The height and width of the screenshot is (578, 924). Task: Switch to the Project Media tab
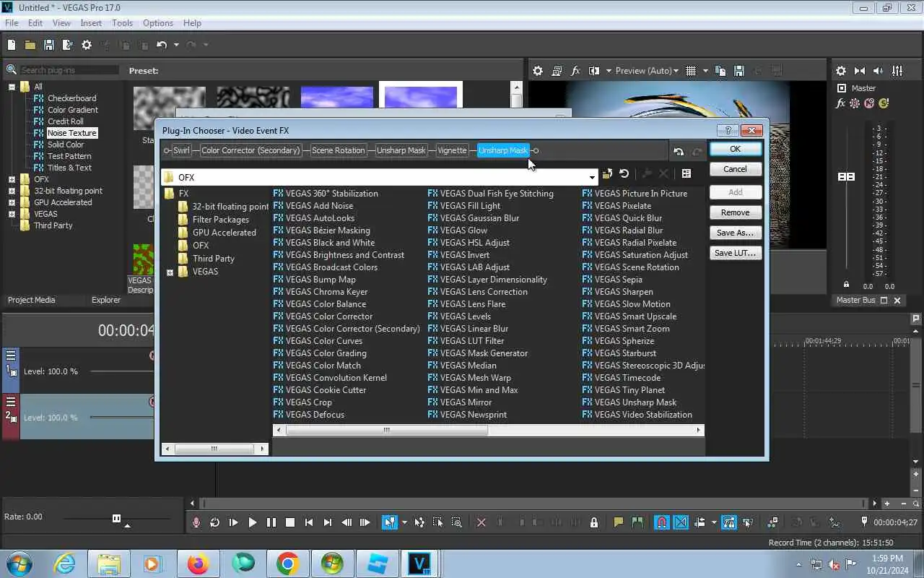(32, 300)
